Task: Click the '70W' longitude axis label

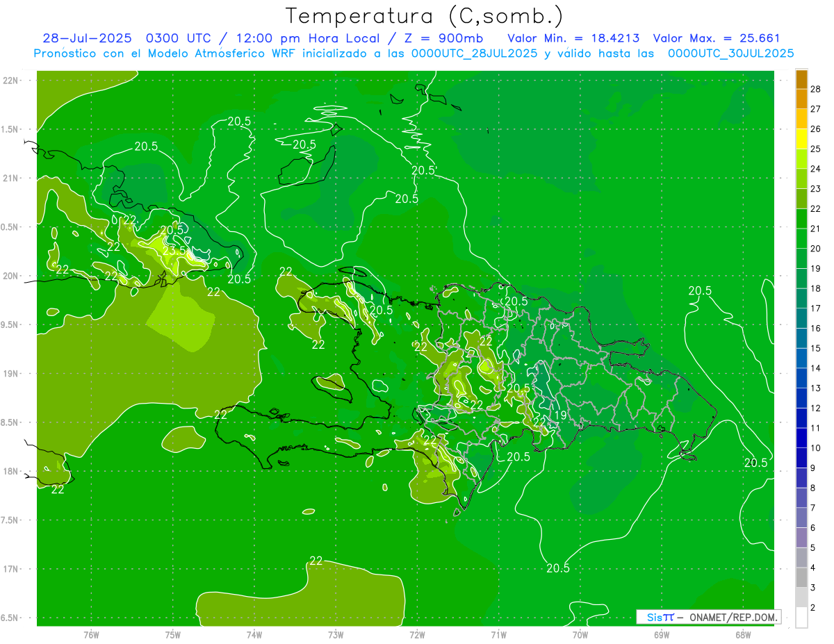Action: [x=580, y=635]
